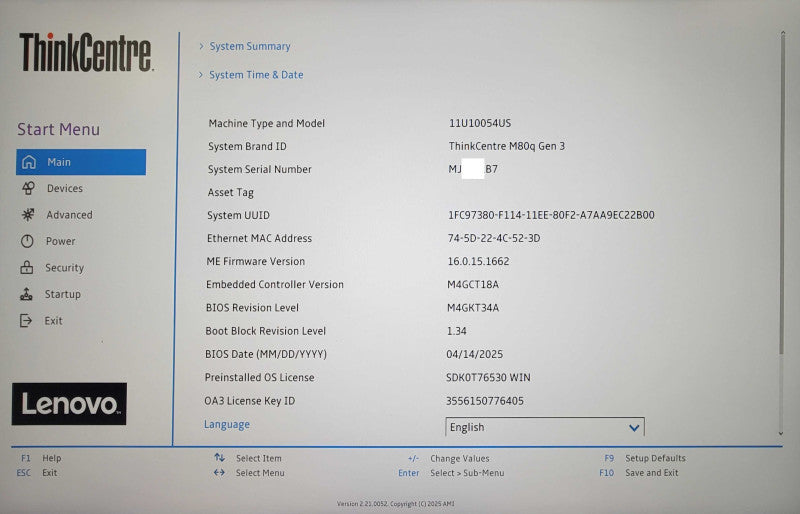Click the Power clock icon
Viewport: 800px width, 514px height.
pyautogui.click(x=27, y=241)
